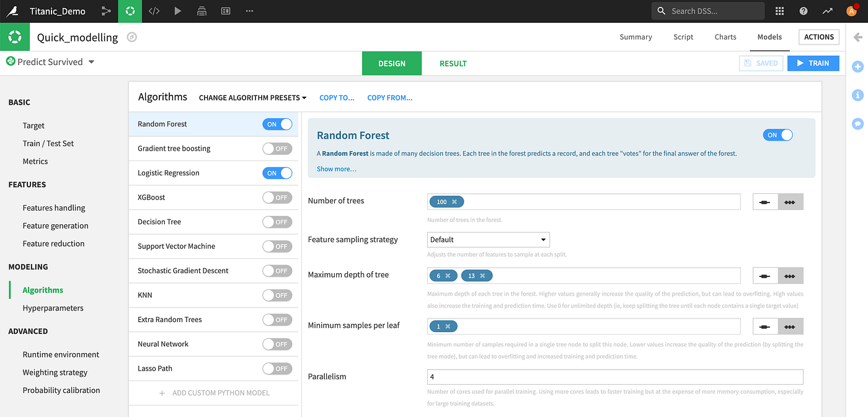Expand Change Algorithm Presets menu

(x=253, y=98)
